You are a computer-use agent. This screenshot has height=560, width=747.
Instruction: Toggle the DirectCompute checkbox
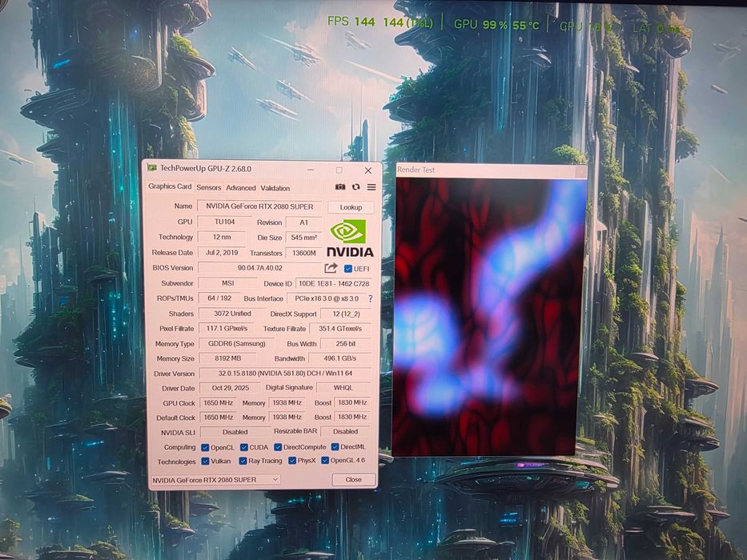(278, 447)
